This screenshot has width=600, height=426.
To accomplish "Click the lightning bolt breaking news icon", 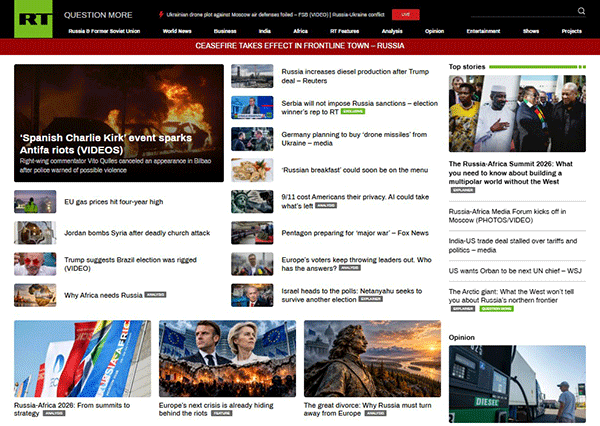I will pyautogui.click(x=161, y=15).
